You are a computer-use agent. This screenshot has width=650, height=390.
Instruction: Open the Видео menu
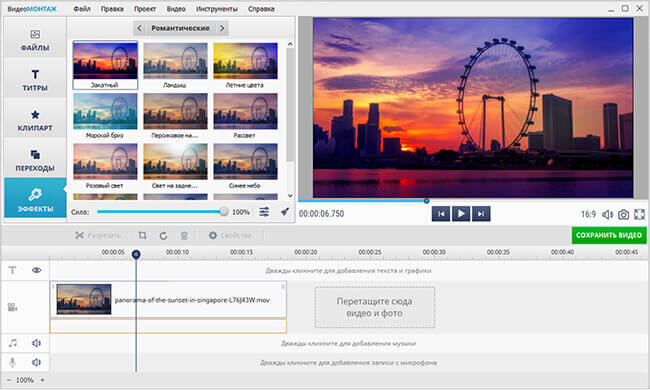pyautogui.click(x=176, y=9)
